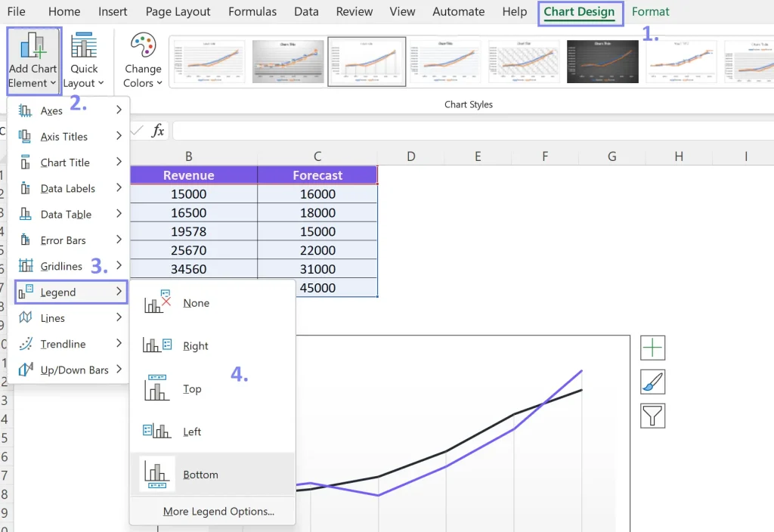Set legend position to Right
The height and width of the screenshot is (532, 774).
(x=195, y=345)
